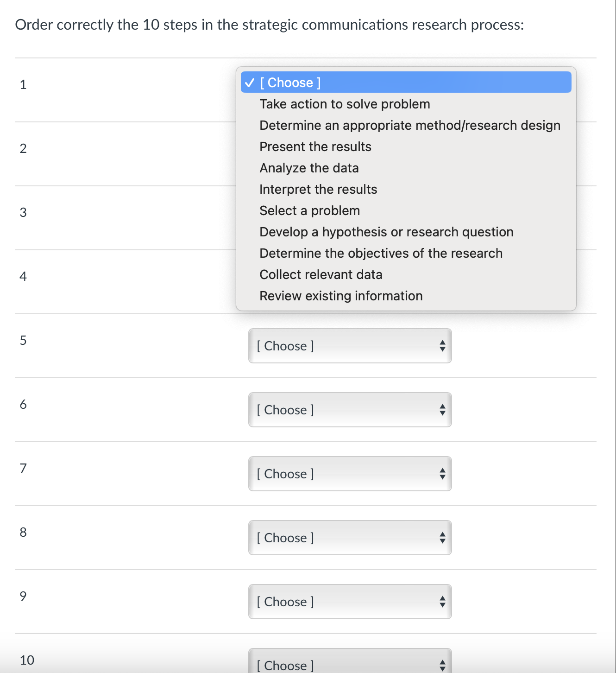Viewport: 616px width, 673px height.
Task: Pick 'Review existing information' from list
Action: (x=341, y=296)
